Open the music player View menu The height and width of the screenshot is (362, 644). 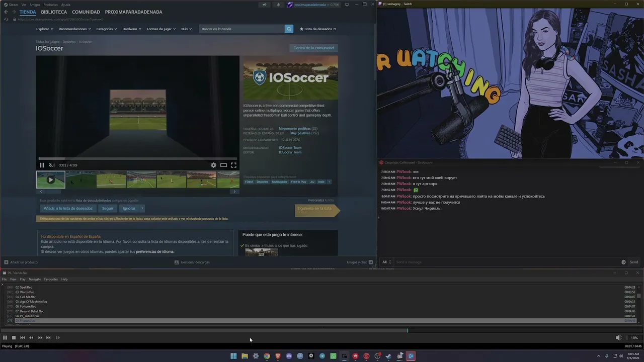[x=13, y=280]
